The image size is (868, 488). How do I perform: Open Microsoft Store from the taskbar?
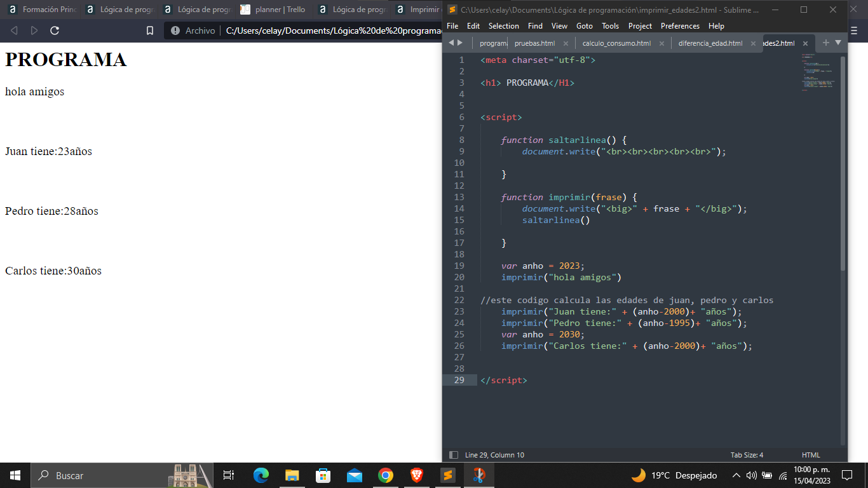pos(323,475)
